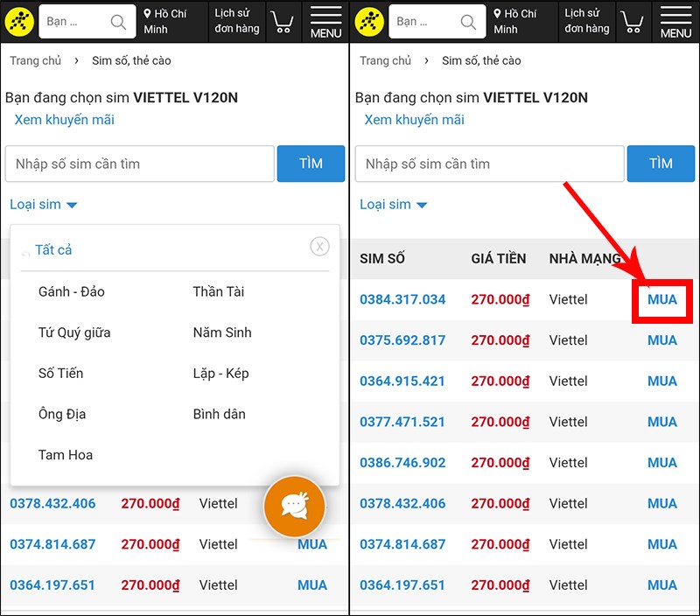Collapse the right screen's Loại sim dropdown

click(395, 204)
